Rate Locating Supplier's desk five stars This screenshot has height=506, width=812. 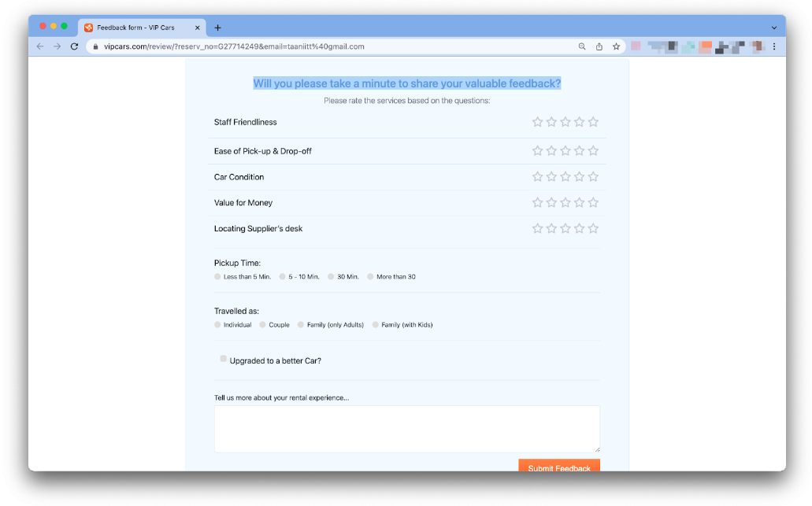tap(593, 229)
